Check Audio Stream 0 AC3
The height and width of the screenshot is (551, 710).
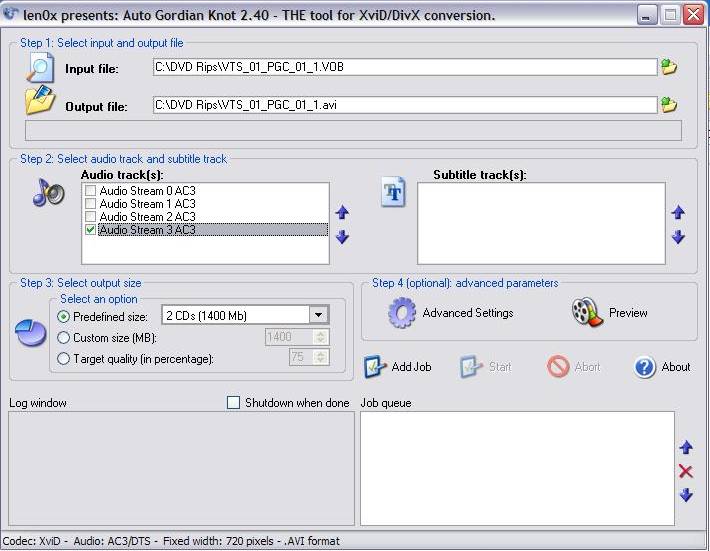(x=91, y=191)
